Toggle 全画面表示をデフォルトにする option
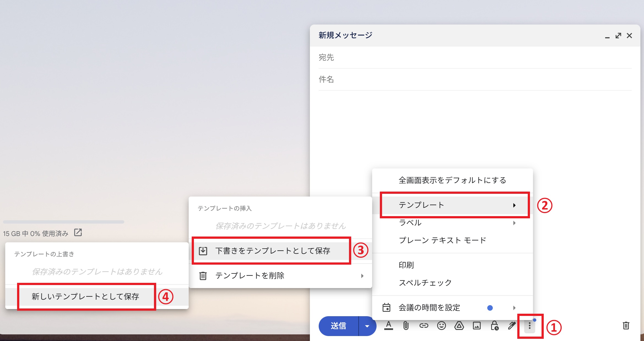Screen dimensions: 644x341 (x=452, y=180)
